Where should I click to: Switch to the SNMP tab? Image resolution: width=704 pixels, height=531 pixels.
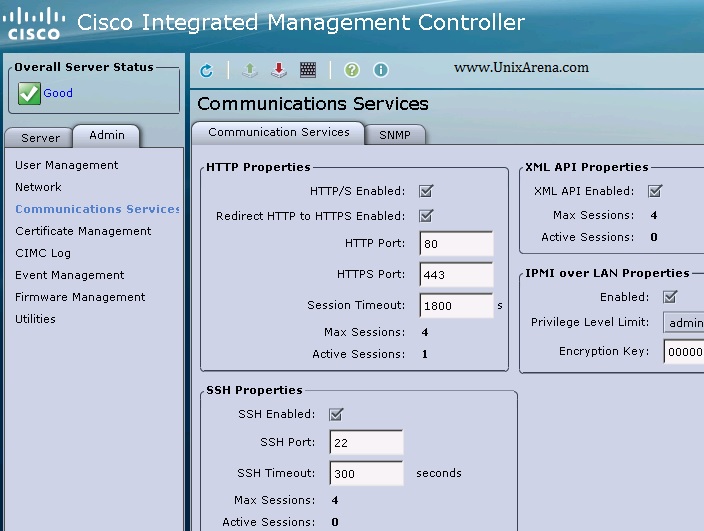coord(395,135)
